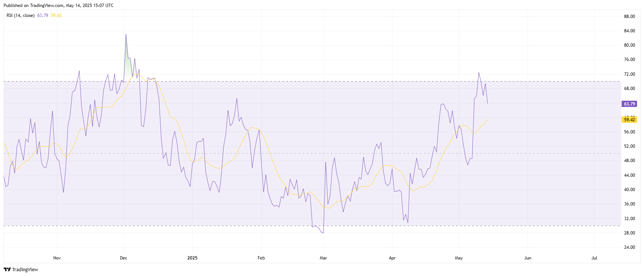644x276 pixels.
Task: Click the 44.00 scale value
Action: coord(629,175)
